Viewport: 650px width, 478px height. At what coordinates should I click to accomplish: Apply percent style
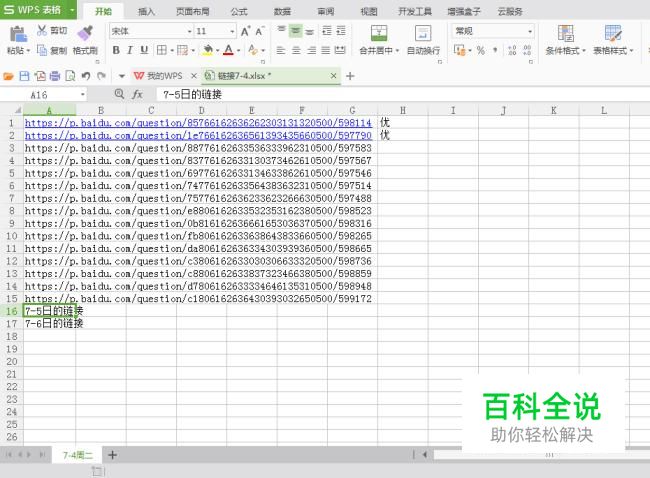pyautogui.click(x=480, y=50)
